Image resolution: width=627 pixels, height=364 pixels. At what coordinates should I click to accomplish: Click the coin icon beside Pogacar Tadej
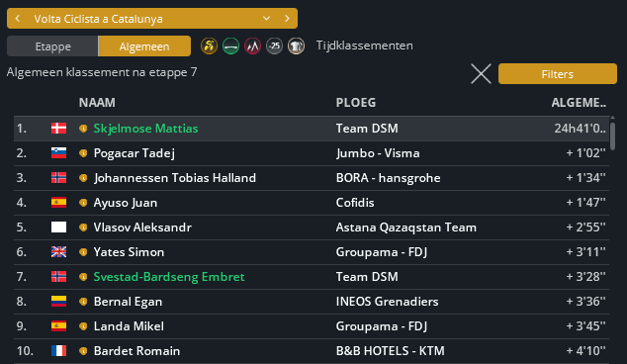(83, 153)
